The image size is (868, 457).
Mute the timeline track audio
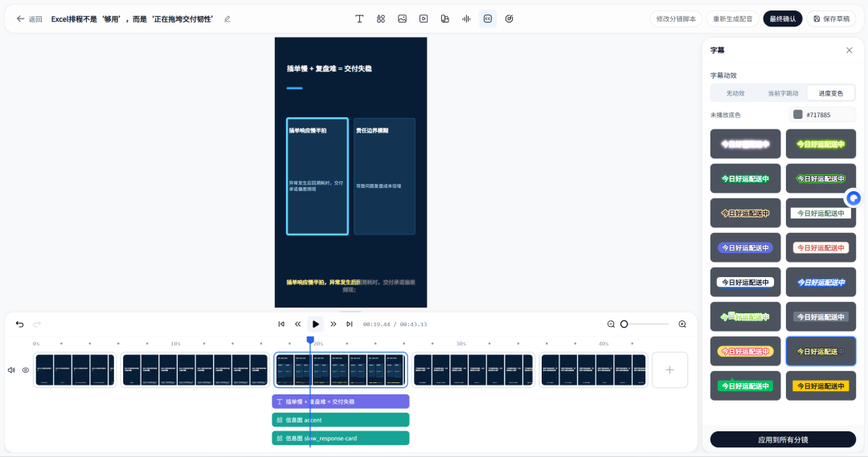point(11,370)
